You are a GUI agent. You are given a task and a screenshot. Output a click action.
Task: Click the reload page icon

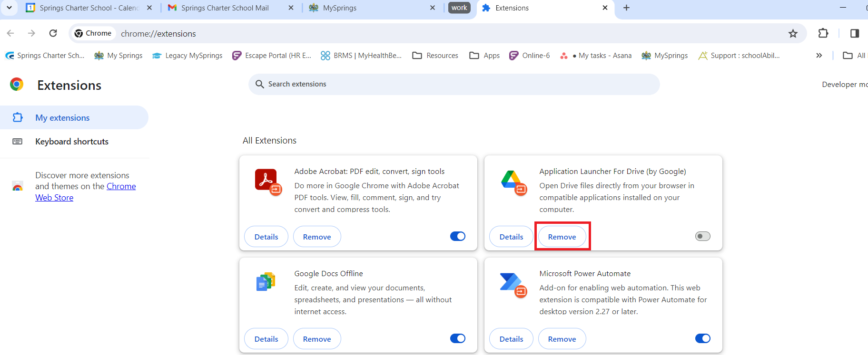(x=53, y=33)
